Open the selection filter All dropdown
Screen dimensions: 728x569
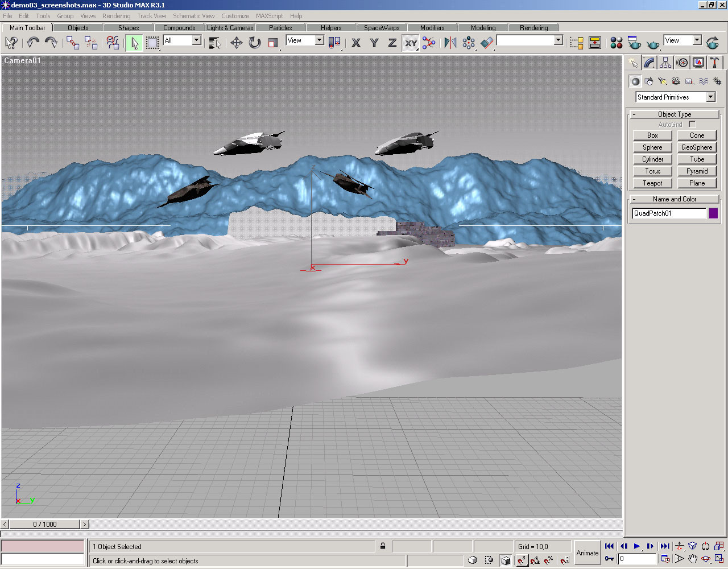click(196, 40)
